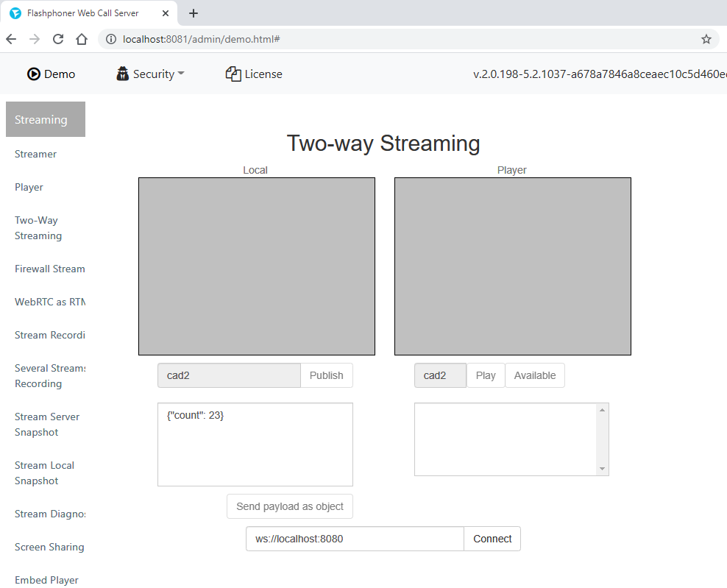Go back using the browser back arrow
Screen dimensions: 727x588
(13, 39)
